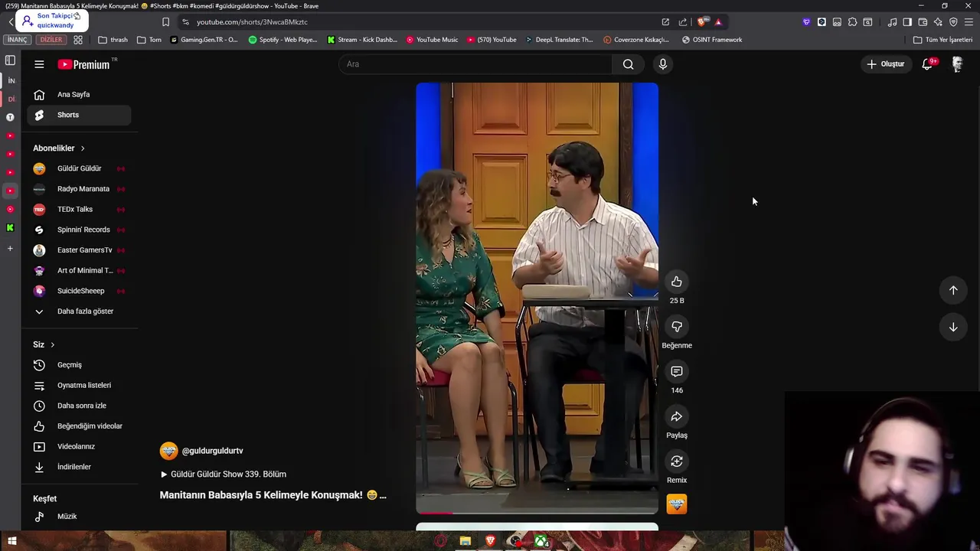Viewport: 980px width, 551px height.
Task: Go to next Short with down arrow
Action: (x=953, y=328)
